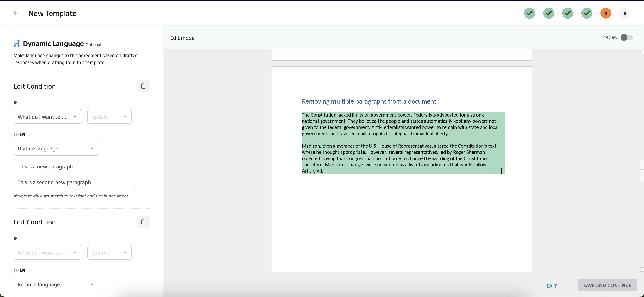
Task: Click the document scroll up arrow
Action: 641,52
